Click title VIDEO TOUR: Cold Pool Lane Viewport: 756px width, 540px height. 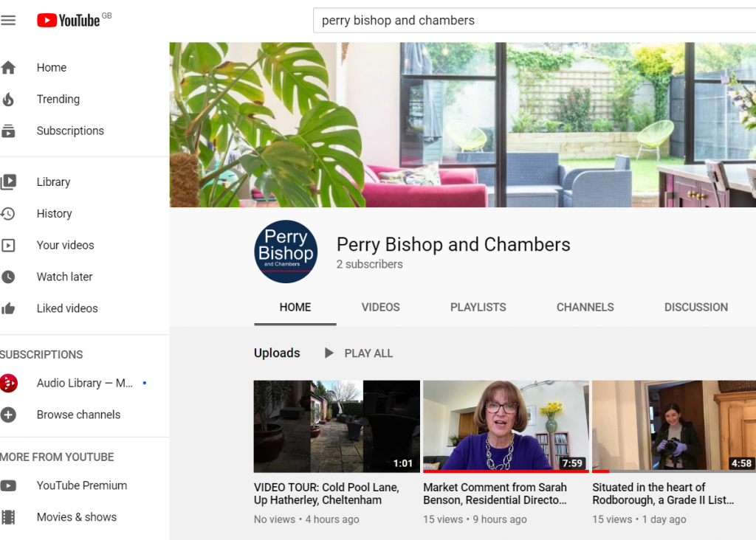click(326, 494)
